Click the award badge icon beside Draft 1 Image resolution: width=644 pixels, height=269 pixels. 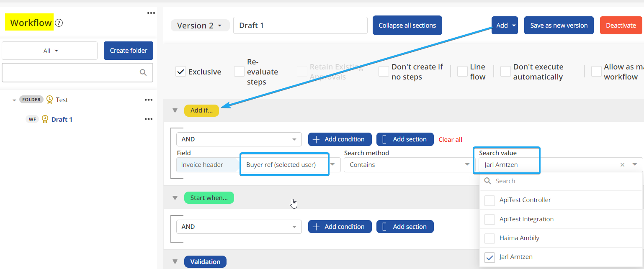(45, 119)
